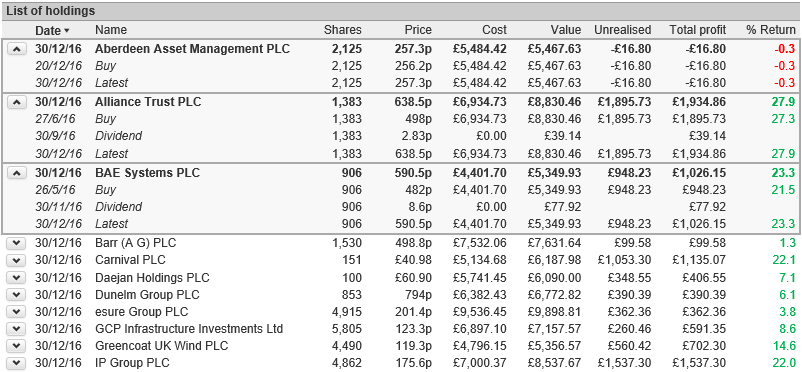Screen dimensions: 802x372
Task: Expand the Dunelm Group PLC holding
Action: tap(17, 295)
